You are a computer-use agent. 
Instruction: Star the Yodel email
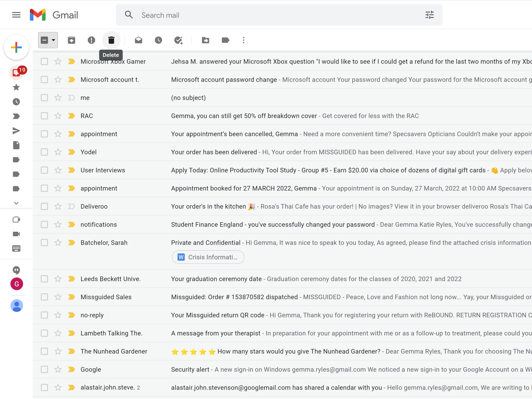(58, 152)
